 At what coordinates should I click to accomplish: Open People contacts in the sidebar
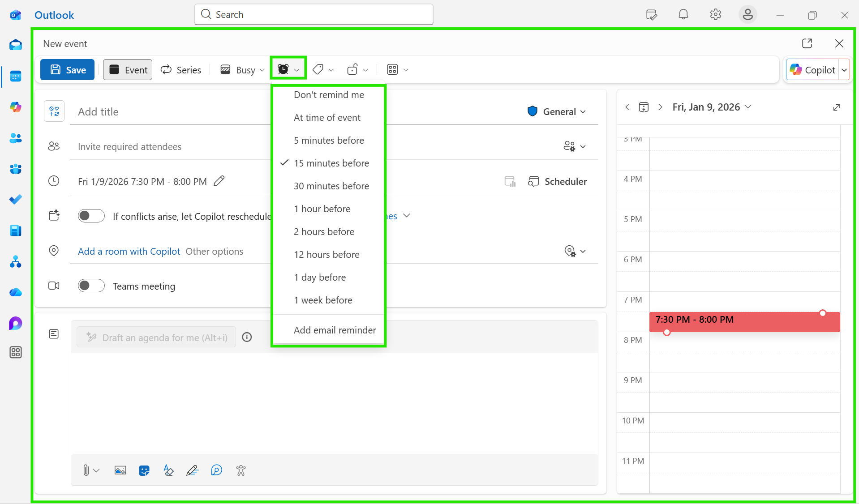[16, 138]
